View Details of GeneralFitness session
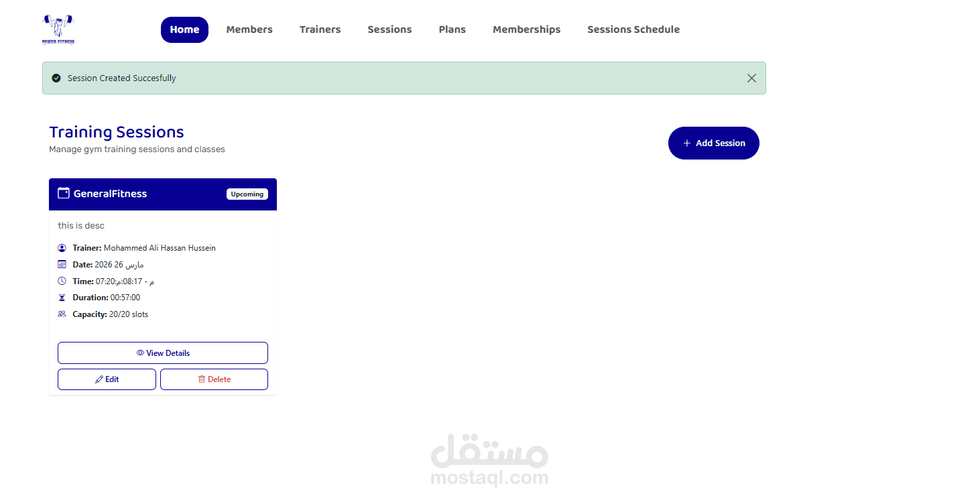 coord(163,353)
